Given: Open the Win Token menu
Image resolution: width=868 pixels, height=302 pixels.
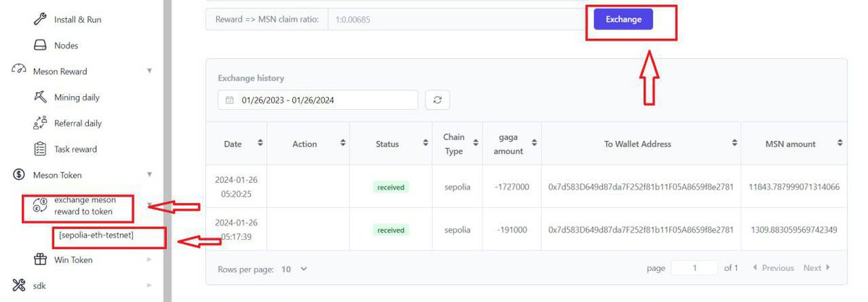Looking at the screenshot, I should tap(73, 259).
